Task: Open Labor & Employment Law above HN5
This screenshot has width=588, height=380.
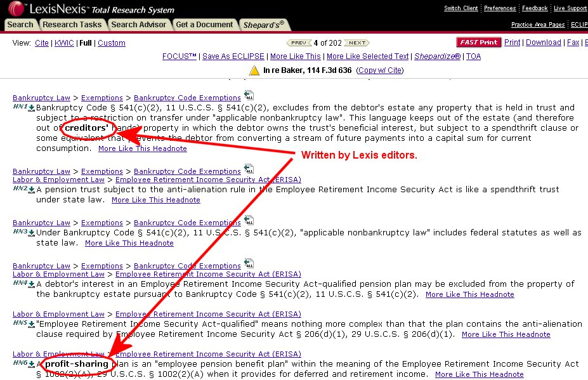Action: tap(58, 314)
